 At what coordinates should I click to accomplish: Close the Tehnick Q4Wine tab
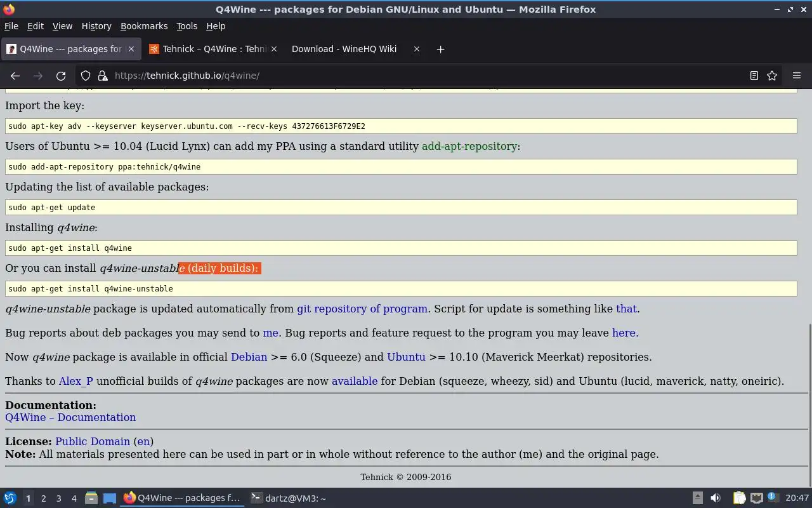pyautogui.click(x=274, y=49)
